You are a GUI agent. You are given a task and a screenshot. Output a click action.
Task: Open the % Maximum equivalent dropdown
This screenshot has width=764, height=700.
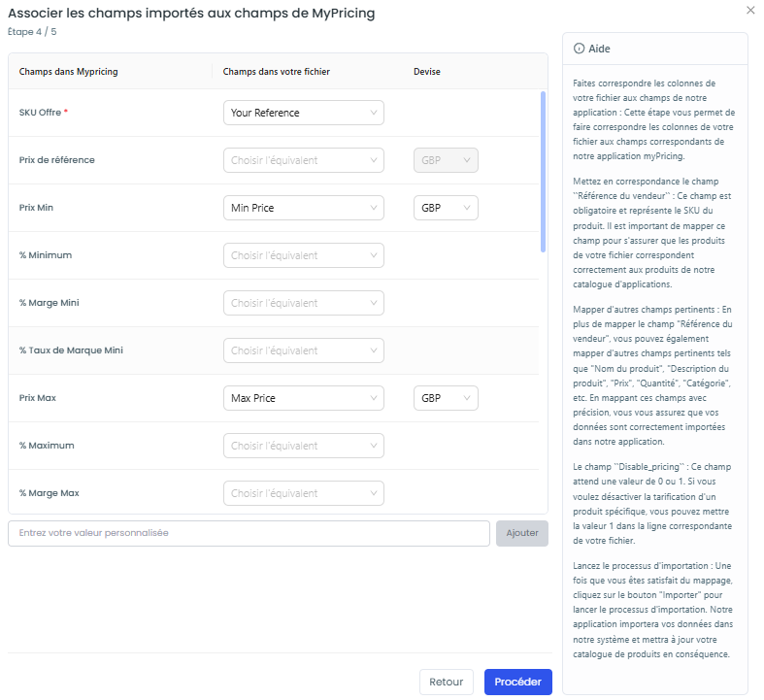point(303,446)
